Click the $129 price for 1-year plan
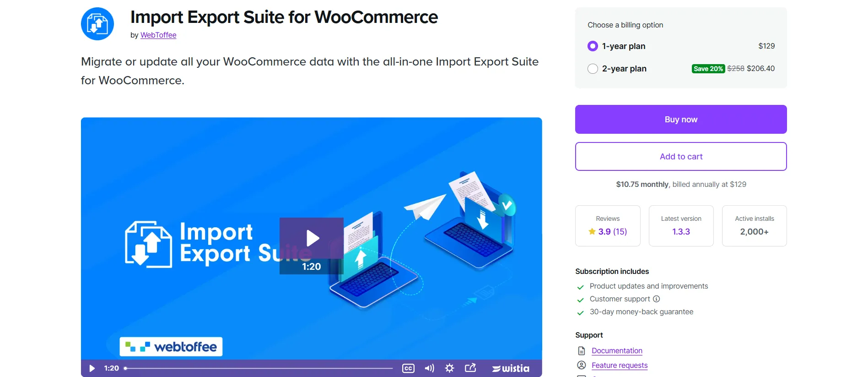868x377 pixels. (x=766, y=46)
